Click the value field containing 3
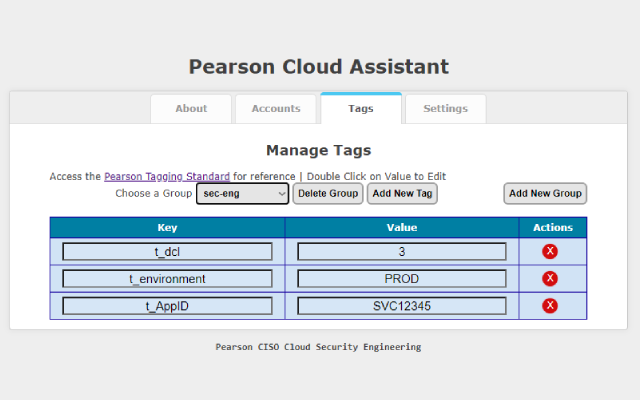Screen dimensions: 640x400 [x=402, y=251]
